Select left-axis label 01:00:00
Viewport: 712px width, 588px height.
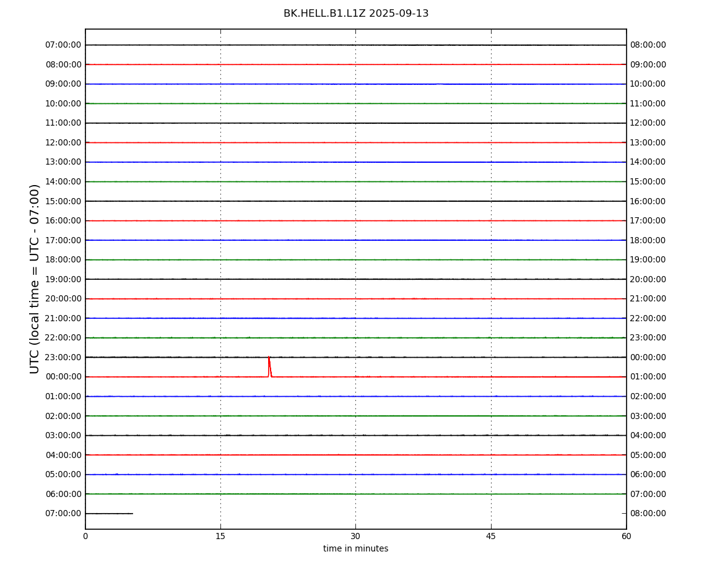coord(63,396)
